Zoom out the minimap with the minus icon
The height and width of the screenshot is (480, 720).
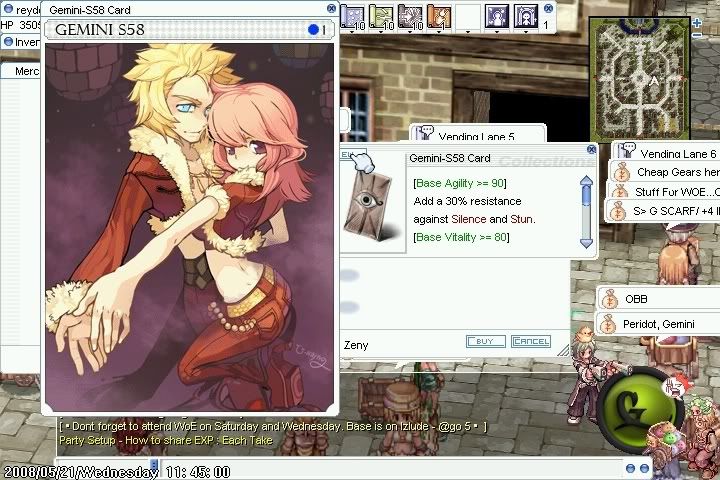point(697,34)
